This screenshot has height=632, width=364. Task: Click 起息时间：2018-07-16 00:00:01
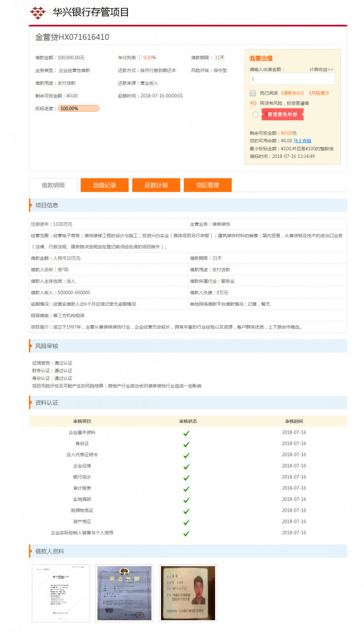pos(150,96)
